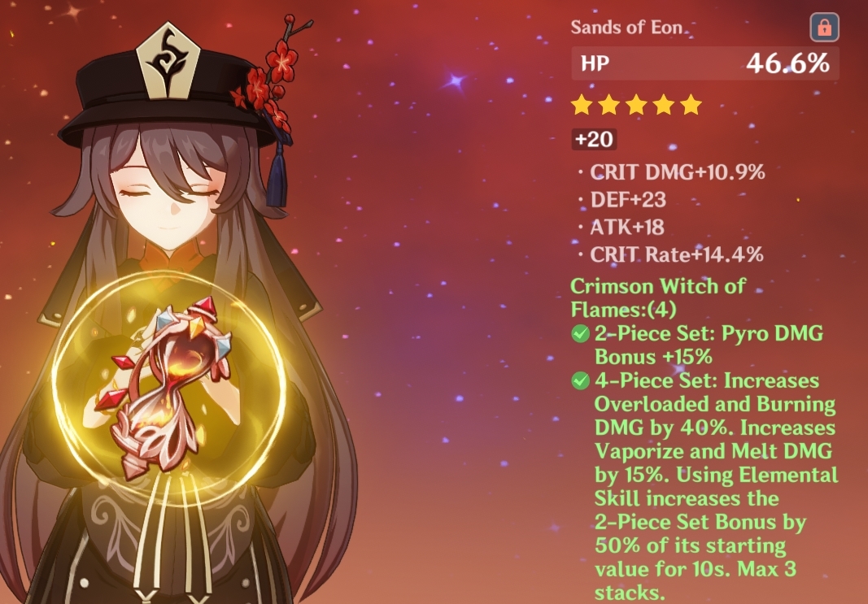The height and width of the screenshot is (604, 868).
Task: Select the DEF+23 substat line
Action: (x=628, y=200)
